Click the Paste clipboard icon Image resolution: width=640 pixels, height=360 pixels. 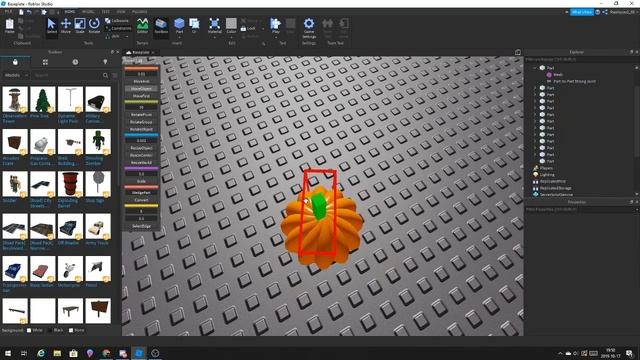coord(9,26)
